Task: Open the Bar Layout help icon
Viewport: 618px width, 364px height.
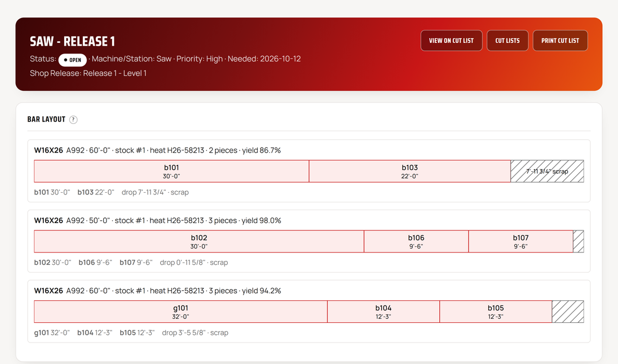Action: pos(73,120)
